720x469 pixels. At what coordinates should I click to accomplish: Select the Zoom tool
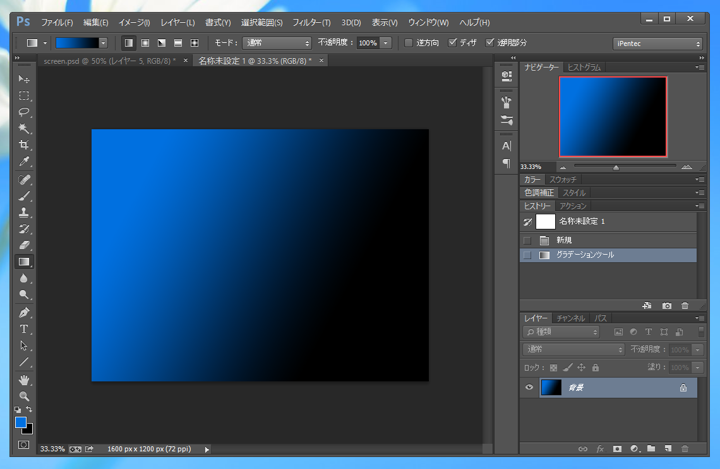(x=24, y=396)
